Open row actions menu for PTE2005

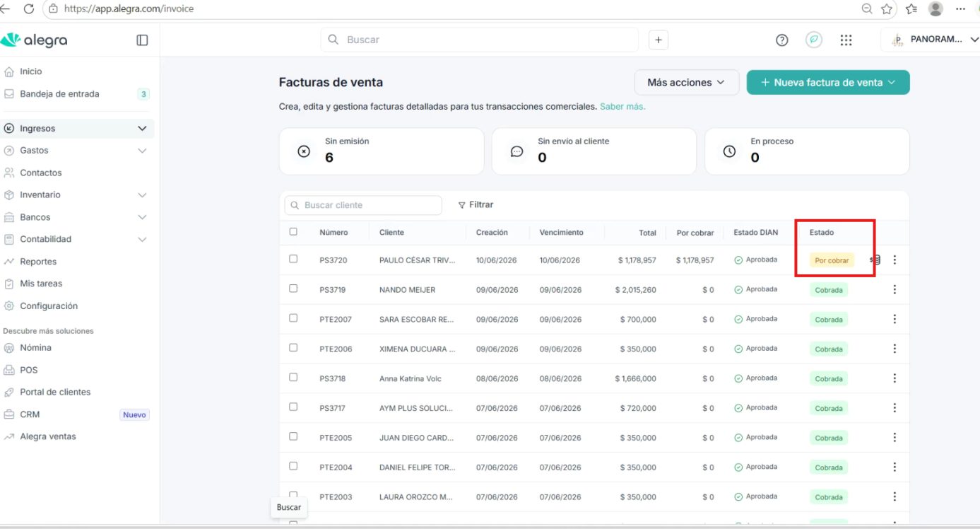(x=895, y=438)
